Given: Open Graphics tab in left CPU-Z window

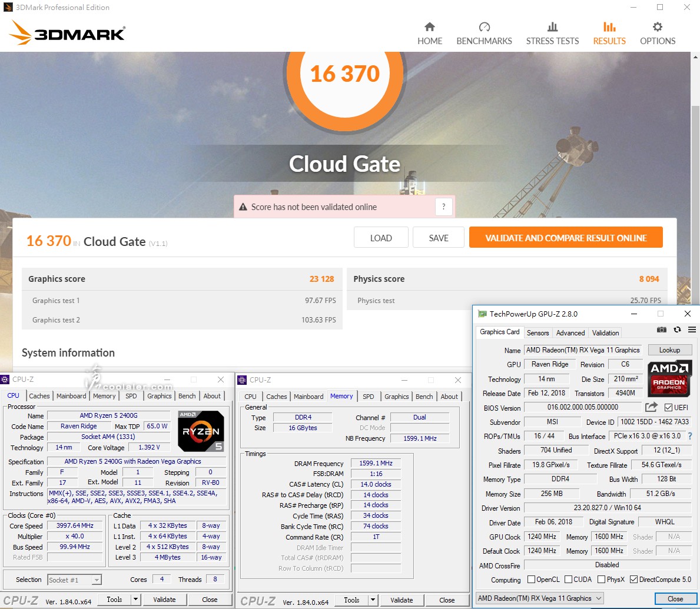Looking at the screenshot, I should (x=160, y=396).
